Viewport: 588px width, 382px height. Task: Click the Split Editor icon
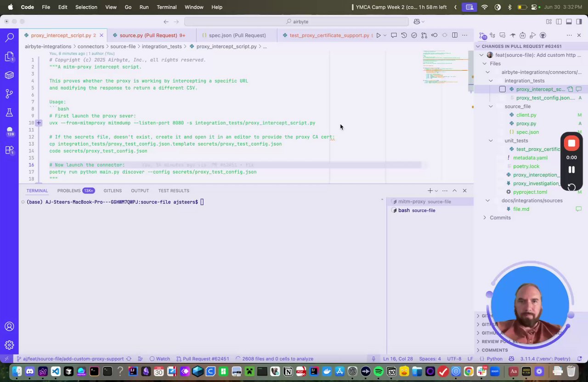(454, 35)
